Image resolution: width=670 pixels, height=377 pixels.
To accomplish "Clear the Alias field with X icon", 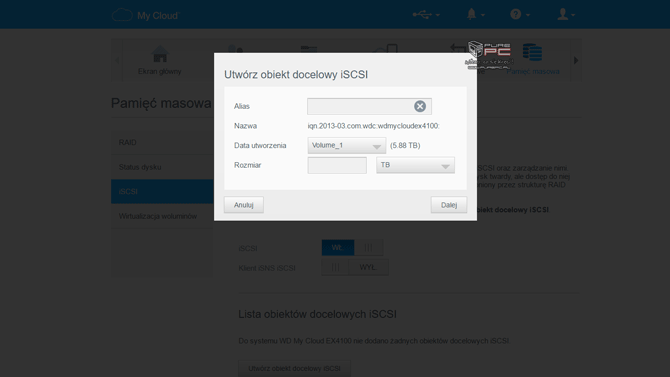I will coord(420,106).
